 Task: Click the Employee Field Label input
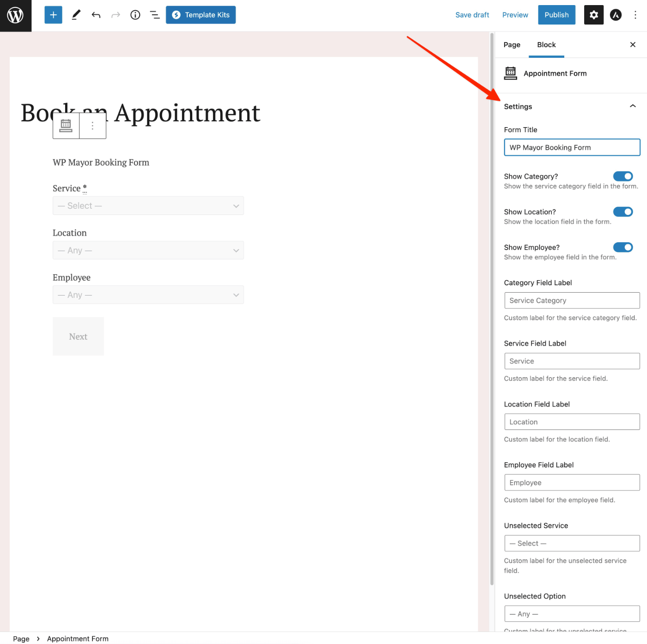(572, 483)
